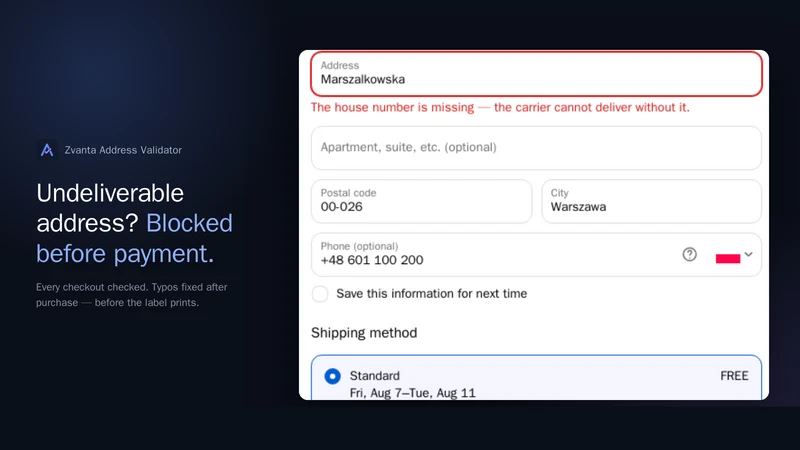Click the Address field containing Marszalkowska
The image size is (800, 450).
point(536,73)
